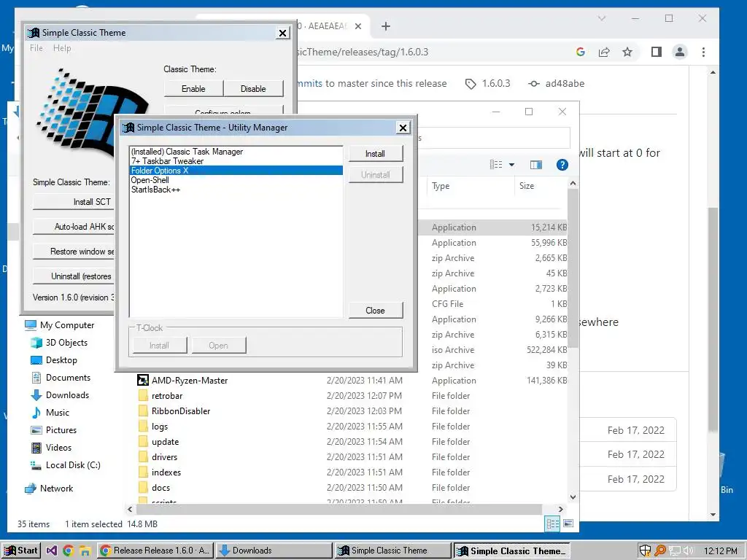Click Install SCT button
Screen dimensions: 747x560
tap(74, 202)
